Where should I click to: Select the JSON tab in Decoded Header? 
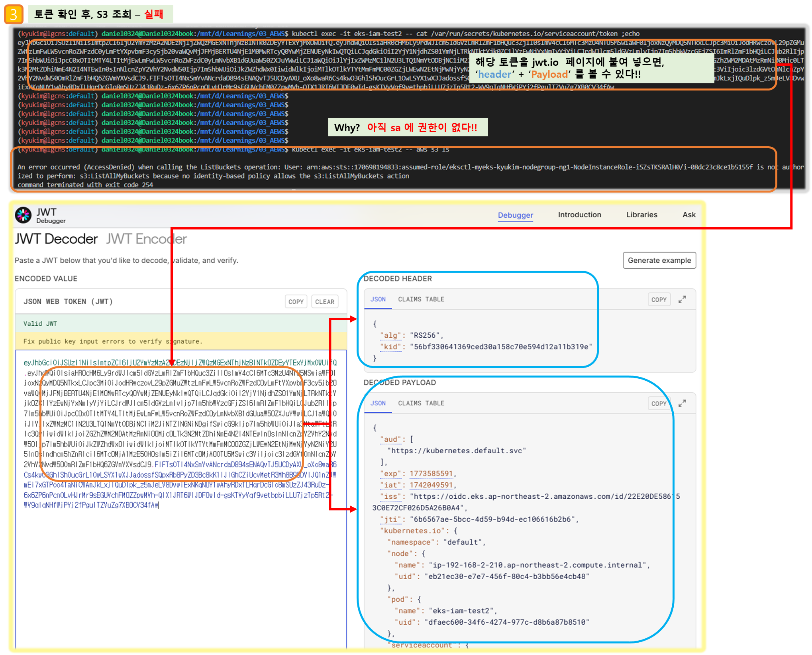pyautogui.click(x=378, y=299)
